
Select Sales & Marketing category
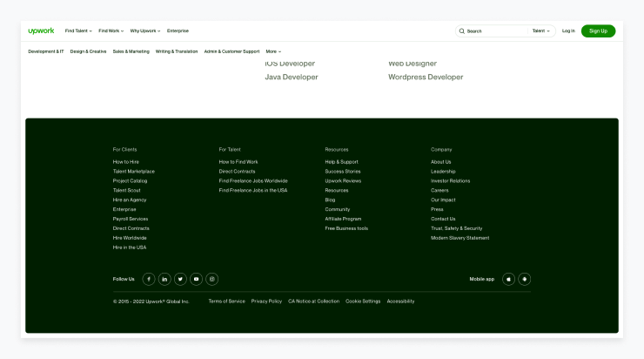coord(131,51)
